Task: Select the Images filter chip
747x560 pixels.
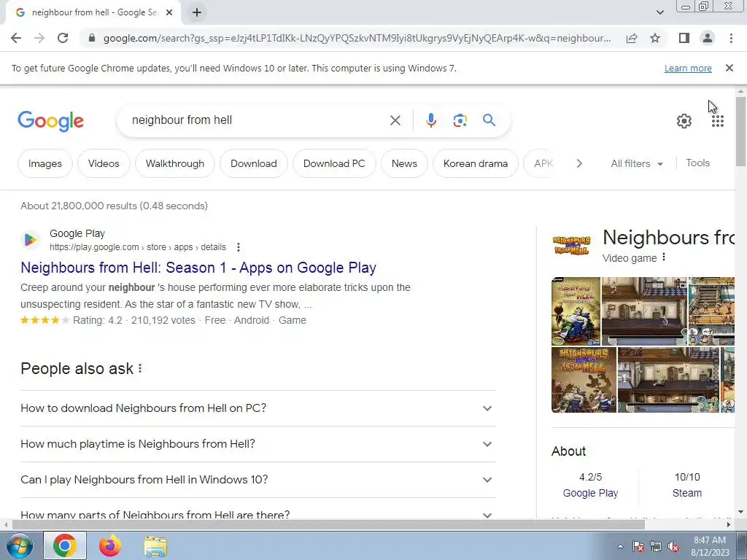Action: 45,163
